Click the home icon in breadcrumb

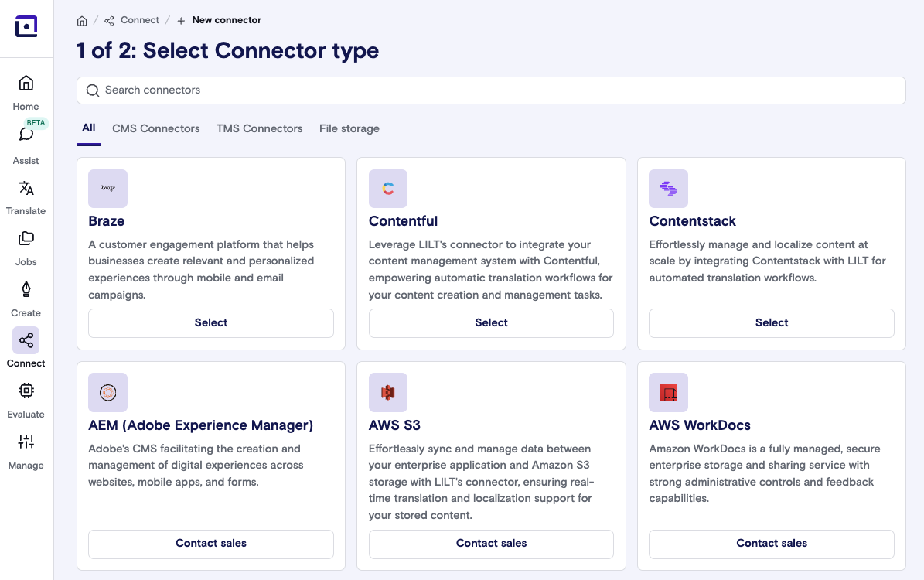[x=82, y=21]
